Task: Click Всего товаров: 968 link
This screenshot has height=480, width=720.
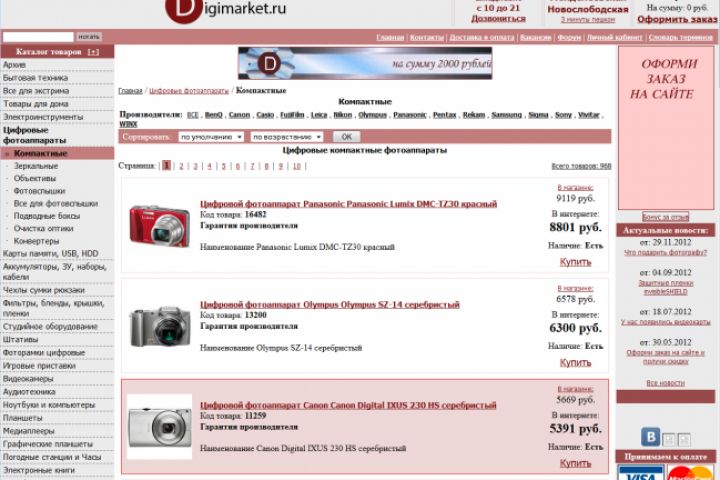Action: (x=581, y=166)
